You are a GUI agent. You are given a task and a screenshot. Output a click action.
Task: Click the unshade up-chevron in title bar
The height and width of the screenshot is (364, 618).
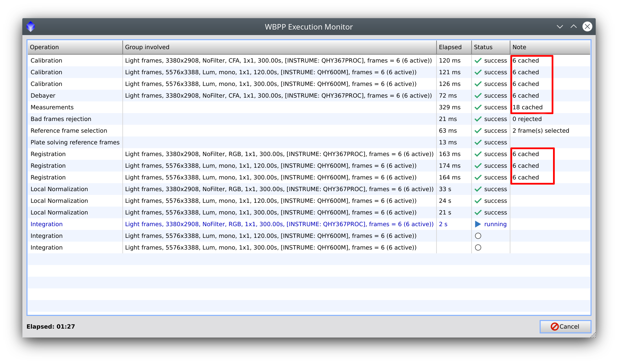[574, 26]
